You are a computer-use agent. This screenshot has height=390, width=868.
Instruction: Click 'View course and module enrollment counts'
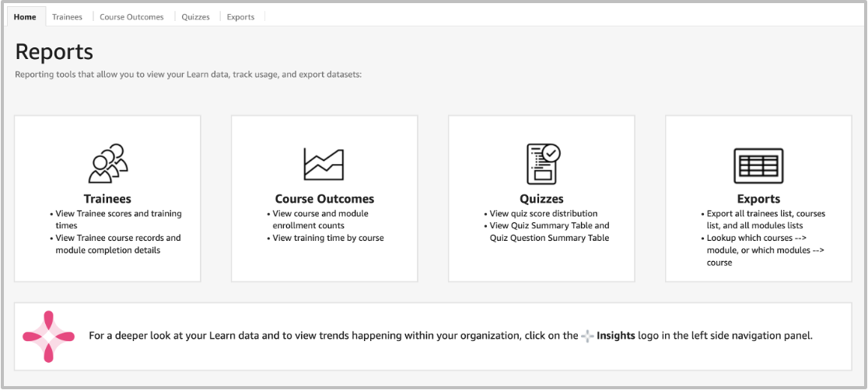[320, 220]
